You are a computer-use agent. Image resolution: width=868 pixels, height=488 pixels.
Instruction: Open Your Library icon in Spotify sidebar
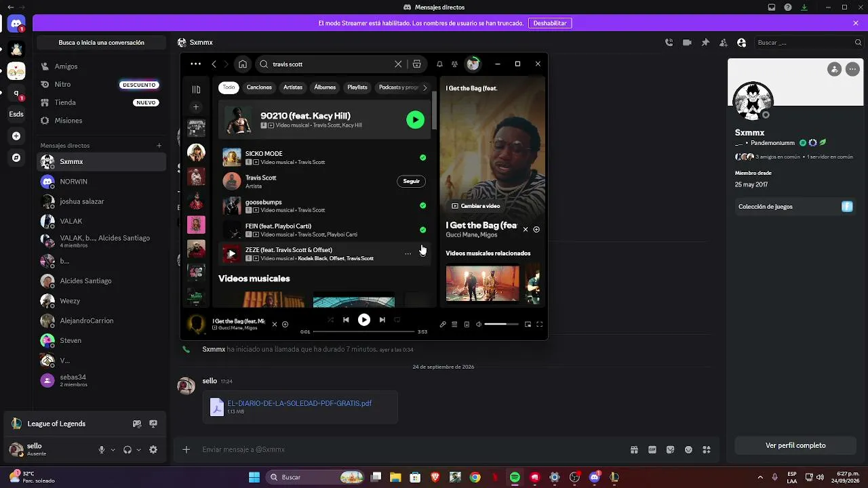pyautogui.click(x=196, y=89)
